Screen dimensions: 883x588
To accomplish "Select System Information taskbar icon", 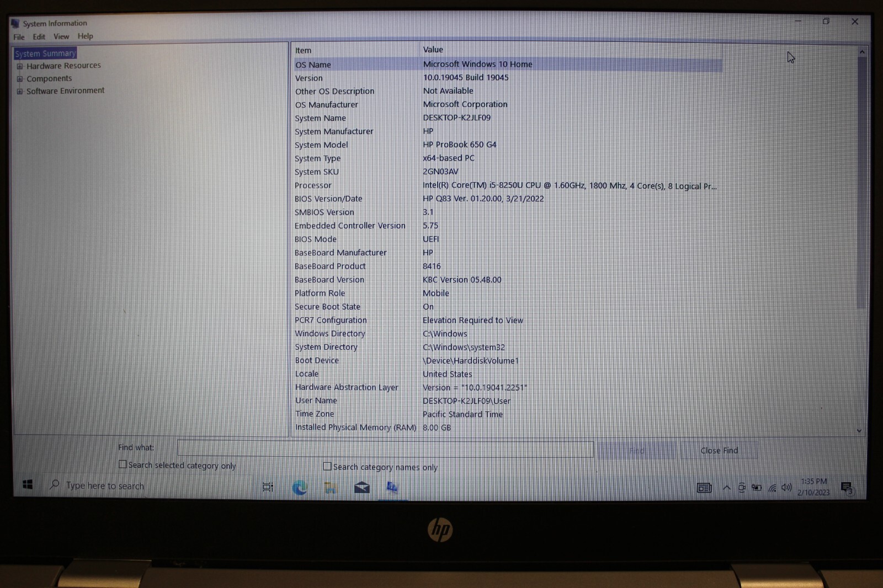I will coord(392,487).
